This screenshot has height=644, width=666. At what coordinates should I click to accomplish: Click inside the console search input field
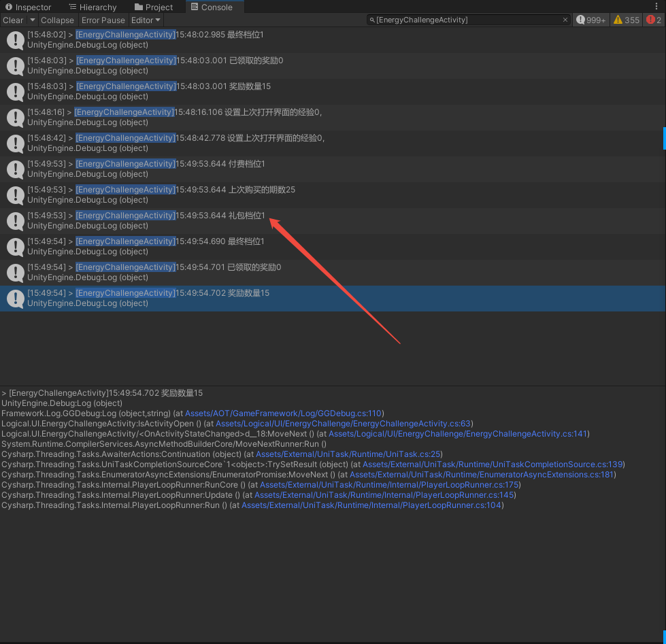(469, 20)
